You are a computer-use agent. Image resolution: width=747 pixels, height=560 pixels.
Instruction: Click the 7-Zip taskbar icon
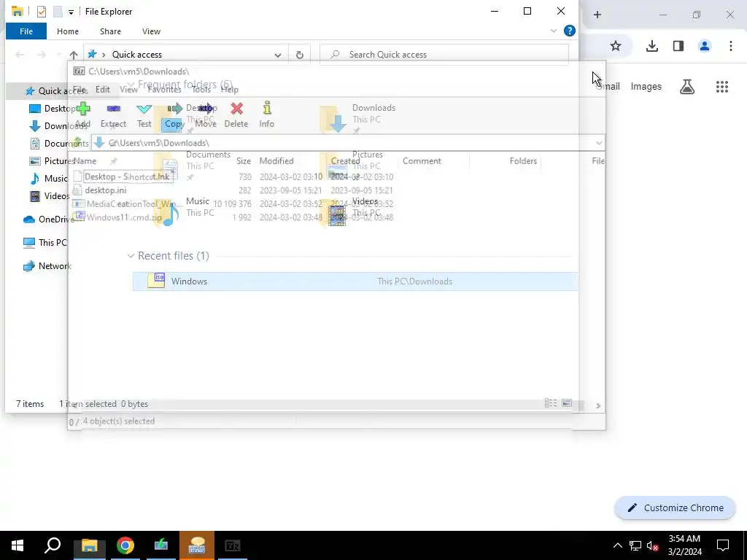click(233, 545)
